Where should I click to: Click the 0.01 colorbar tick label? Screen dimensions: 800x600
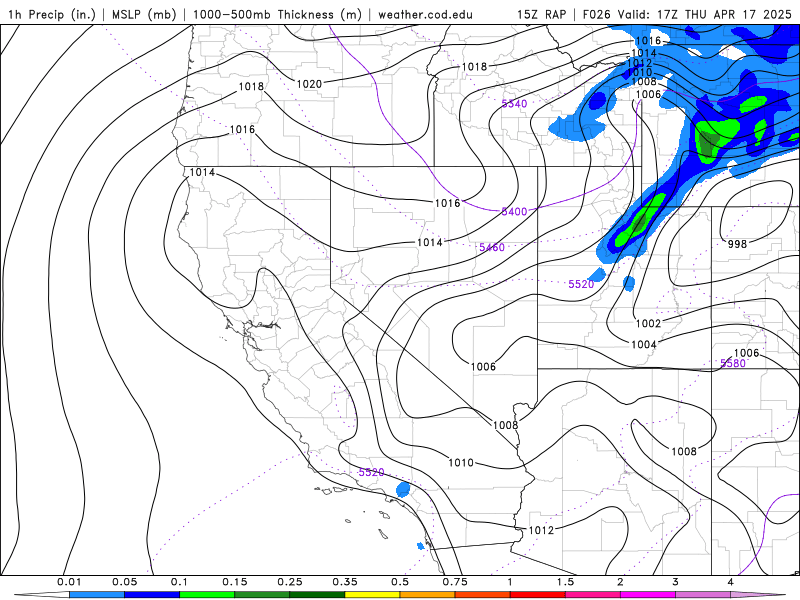[69, 582]
